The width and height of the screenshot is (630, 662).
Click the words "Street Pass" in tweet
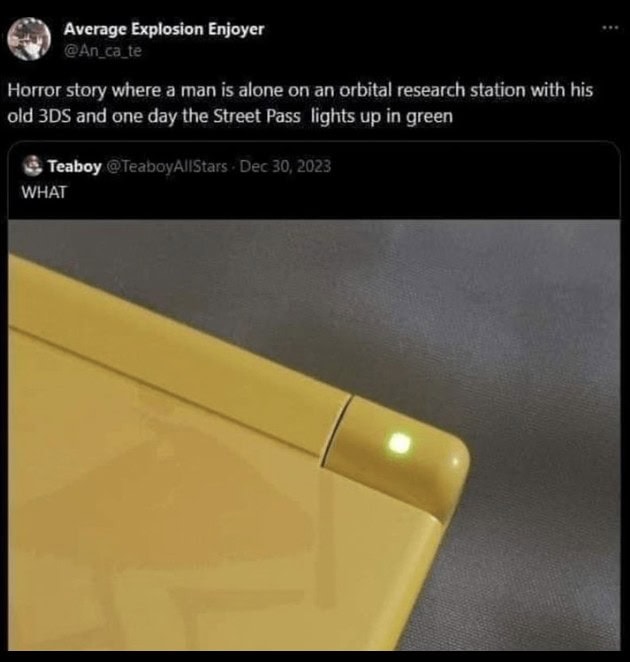coord(257,116)
